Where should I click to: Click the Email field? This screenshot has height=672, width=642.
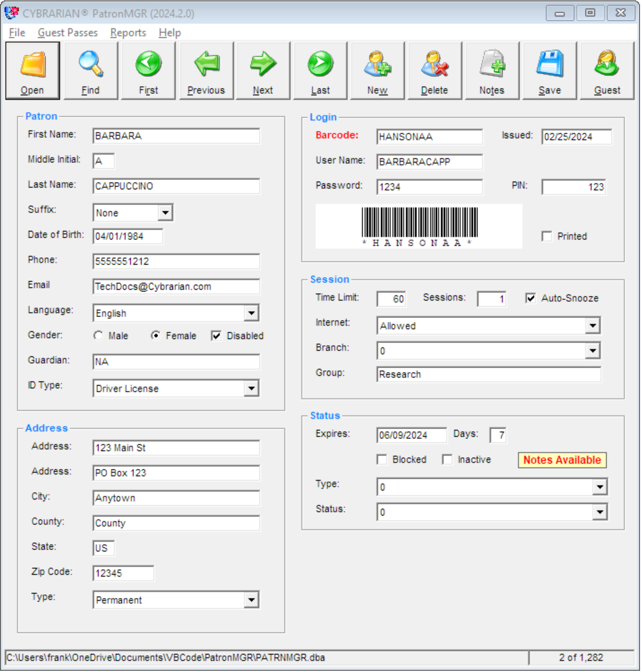[177, 287]
